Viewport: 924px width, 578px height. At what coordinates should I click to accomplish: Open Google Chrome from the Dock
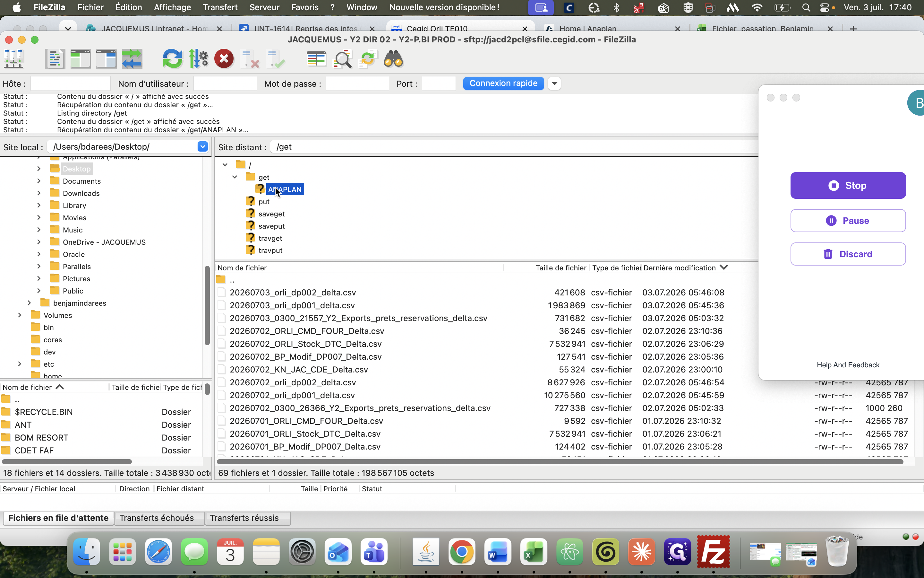tap(462, 552)
